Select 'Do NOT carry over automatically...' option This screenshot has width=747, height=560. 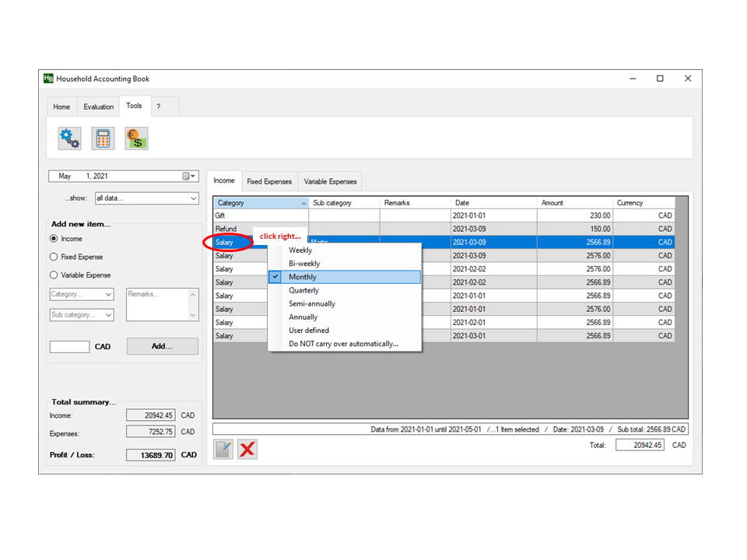point(343,344)
